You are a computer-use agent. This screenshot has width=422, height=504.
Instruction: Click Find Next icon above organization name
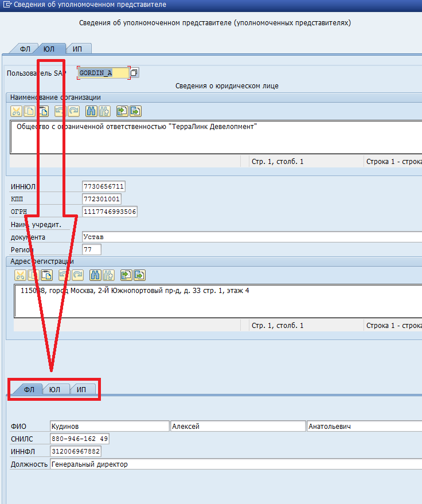(x=104, y=111)
